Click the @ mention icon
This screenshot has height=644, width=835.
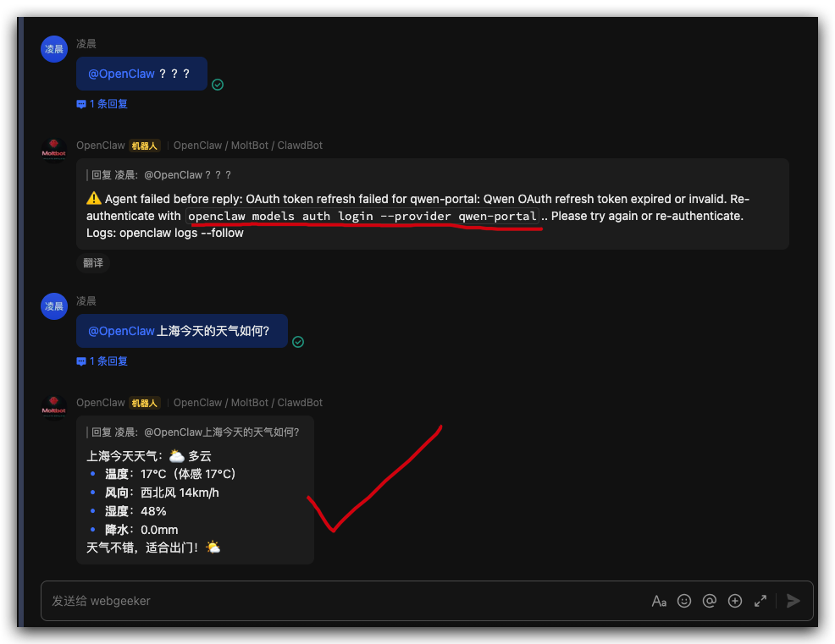coord(710,601)
